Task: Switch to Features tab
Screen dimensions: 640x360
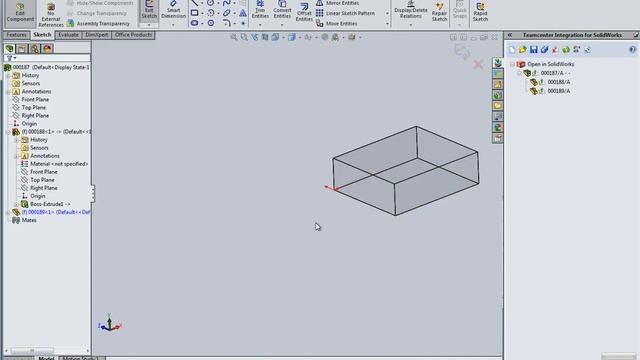Action: click(x=17, y=35)
